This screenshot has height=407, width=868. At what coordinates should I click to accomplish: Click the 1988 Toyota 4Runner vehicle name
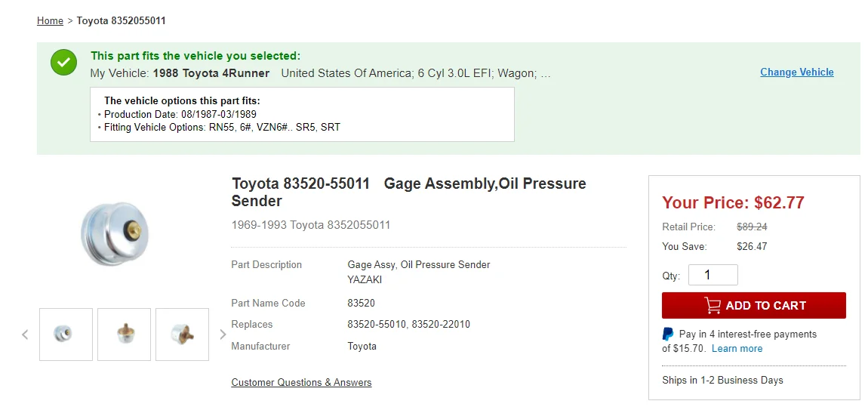click(211, 73)
